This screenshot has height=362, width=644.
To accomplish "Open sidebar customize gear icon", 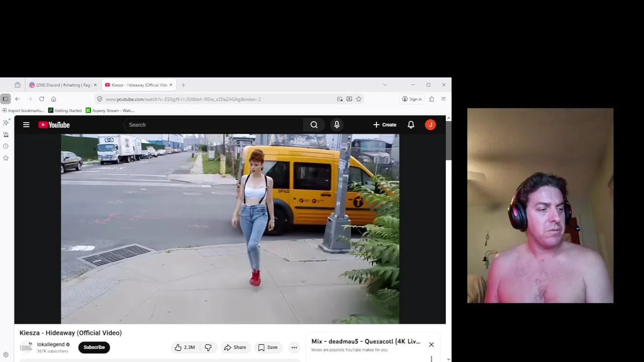I will (6, 355).
